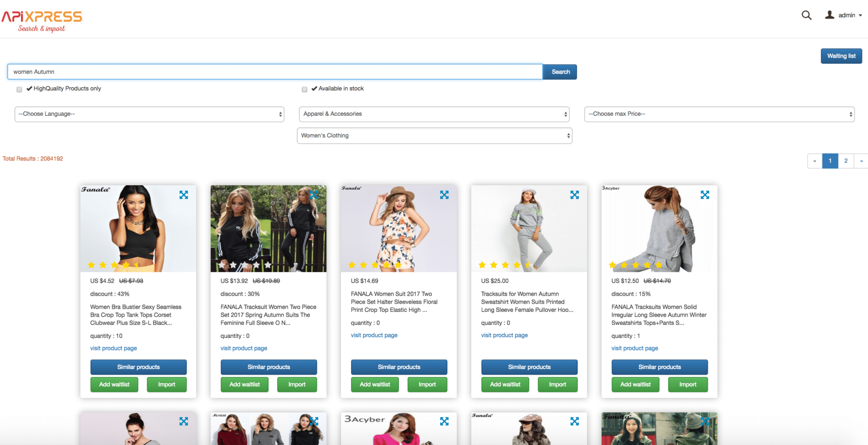
Task: Open the Waiting list
Action: [841, 56]
